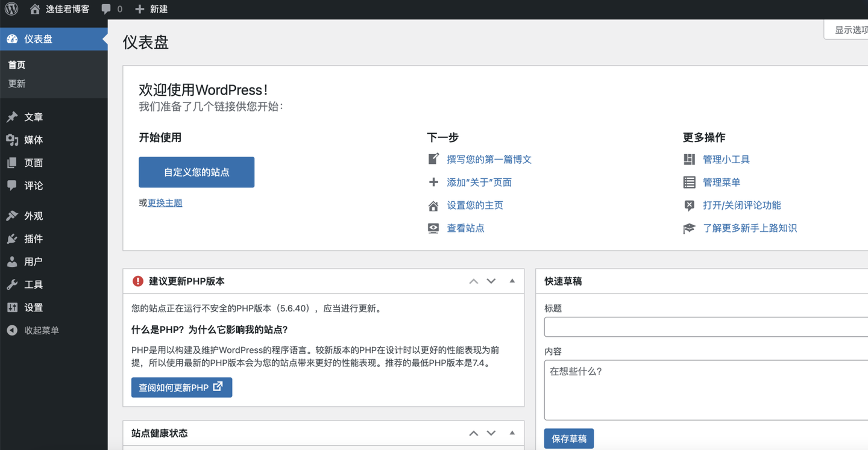Open the 插件 menu in sidebar

[x=54, y=239]
